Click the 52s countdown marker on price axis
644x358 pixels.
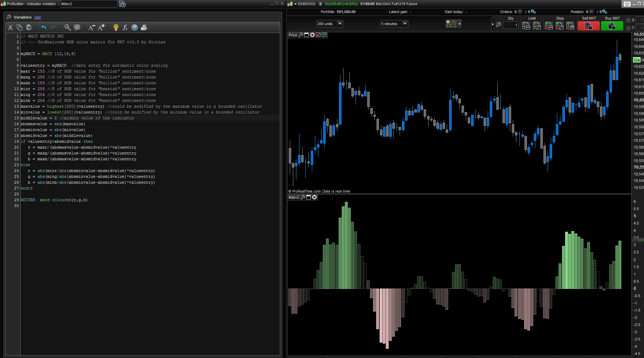(637, 60)
